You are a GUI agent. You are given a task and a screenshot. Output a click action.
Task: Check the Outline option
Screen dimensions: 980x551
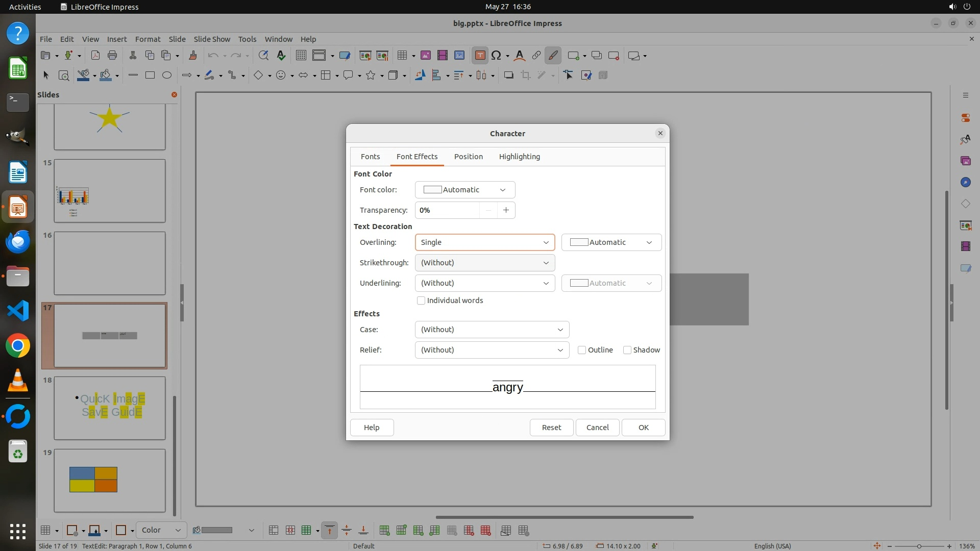pyautogui.click(x=582, y=350)
